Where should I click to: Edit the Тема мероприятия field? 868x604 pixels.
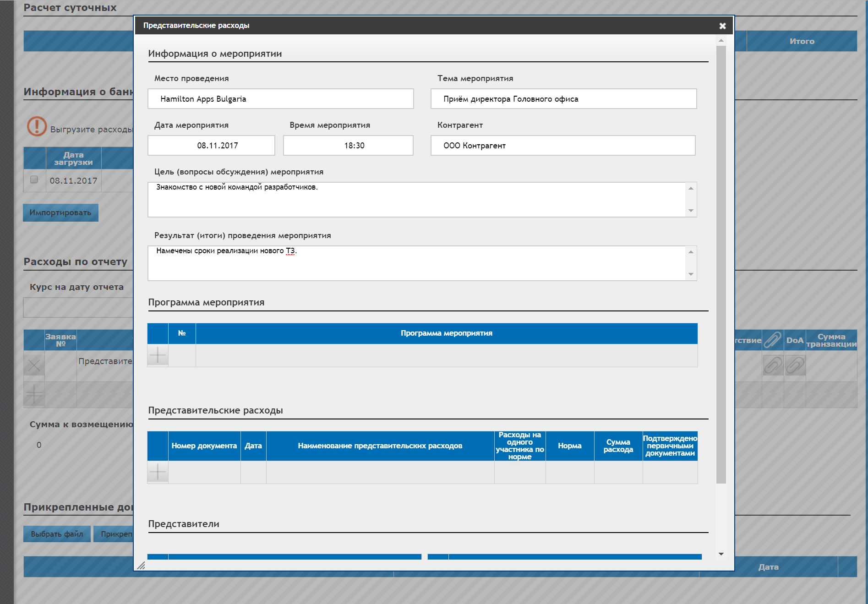click(563, 99)
